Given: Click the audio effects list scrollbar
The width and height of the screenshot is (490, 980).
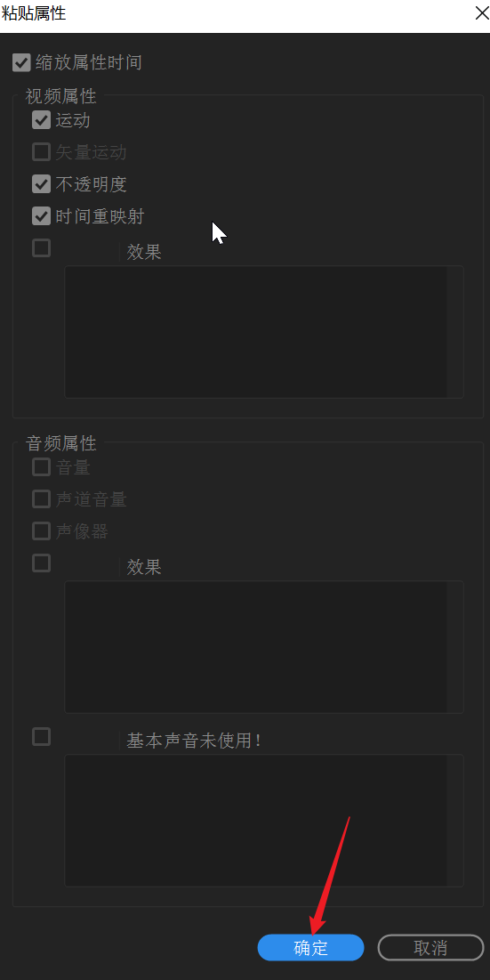Looking at the screenshot, I should pyautogui.click(x=455, y=647).
